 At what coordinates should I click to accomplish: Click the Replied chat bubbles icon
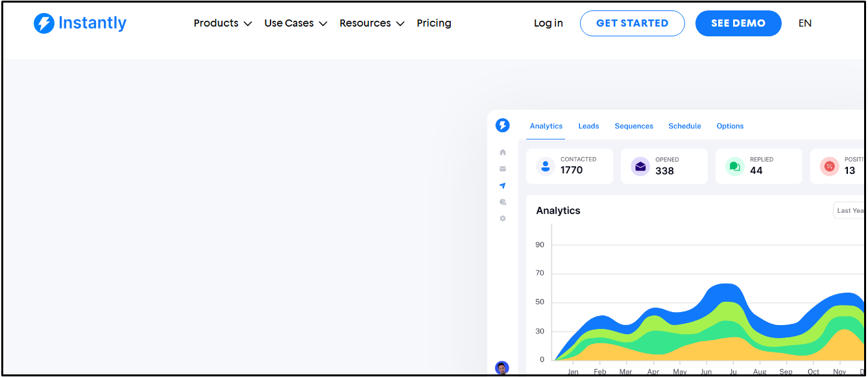click(735, 166)
